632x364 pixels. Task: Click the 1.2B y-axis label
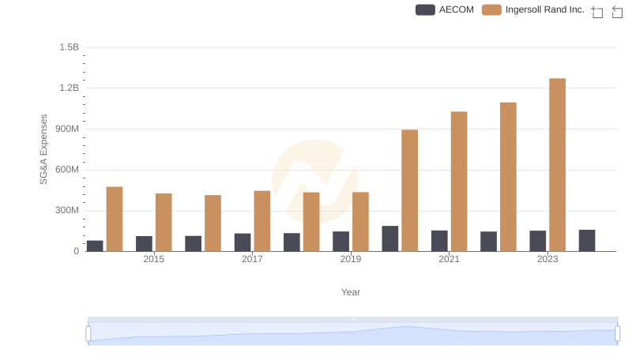(x=70, y=88)
